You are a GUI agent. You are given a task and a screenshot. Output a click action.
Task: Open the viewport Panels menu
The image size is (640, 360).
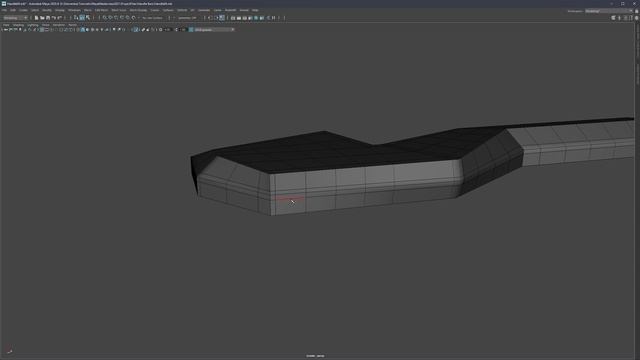(73, 25)
